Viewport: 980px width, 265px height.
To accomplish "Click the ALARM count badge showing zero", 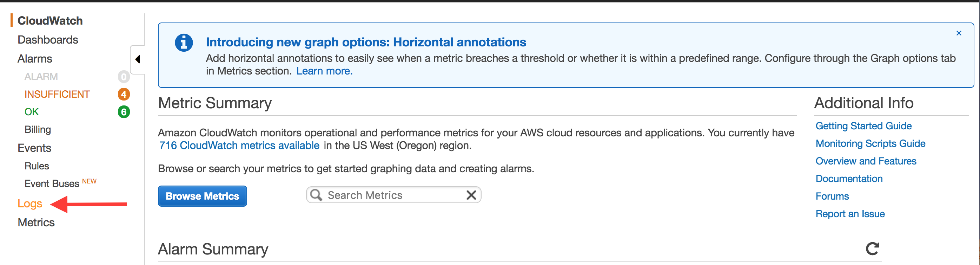I will tap(123, 77).
